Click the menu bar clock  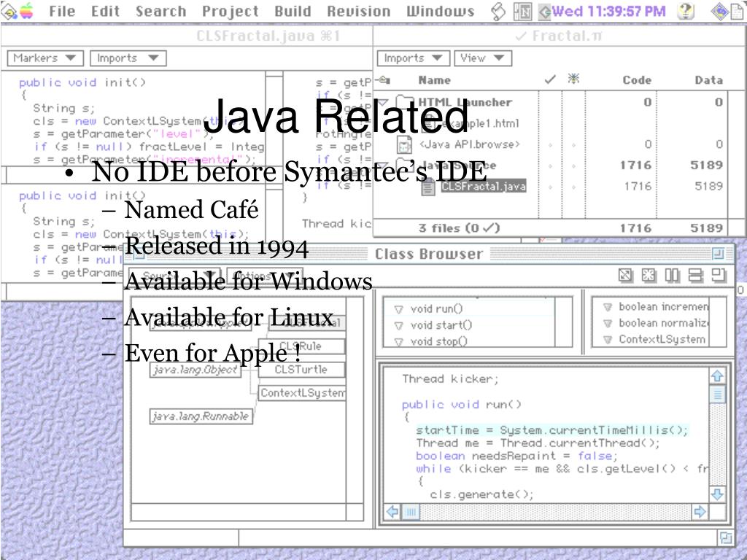608,11
